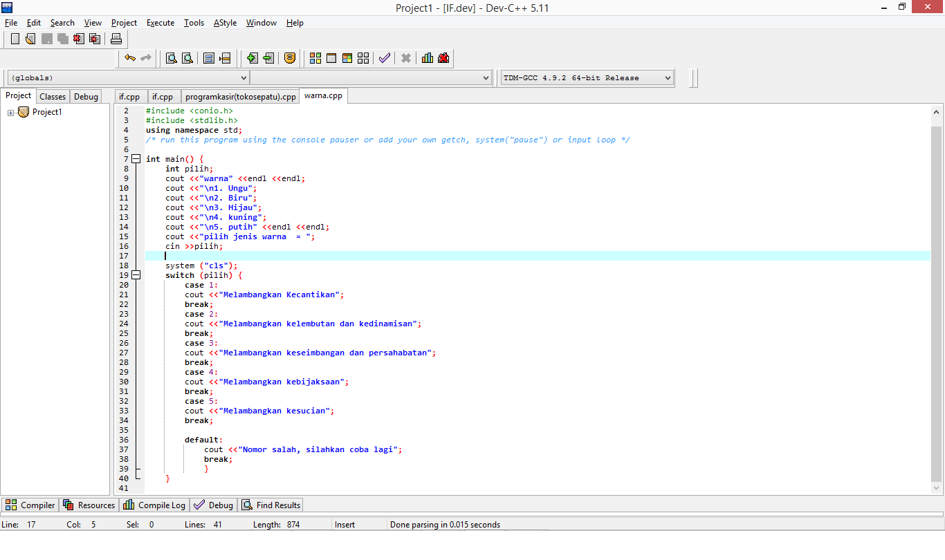945x560 pixels.
Task: Start debugging with the checkmark icon
Action: pyautogui.click(x=385, y=58)
